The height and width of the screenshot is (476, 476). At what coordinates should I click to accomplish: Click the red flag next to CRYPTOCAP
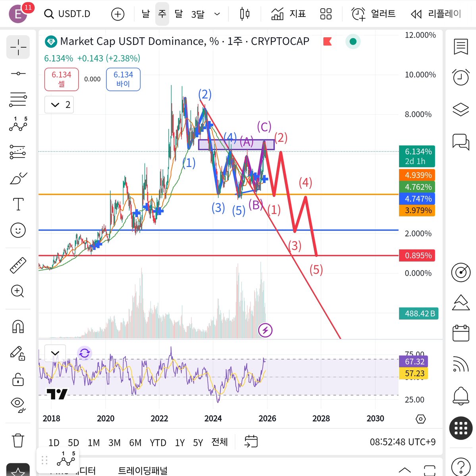328,41
